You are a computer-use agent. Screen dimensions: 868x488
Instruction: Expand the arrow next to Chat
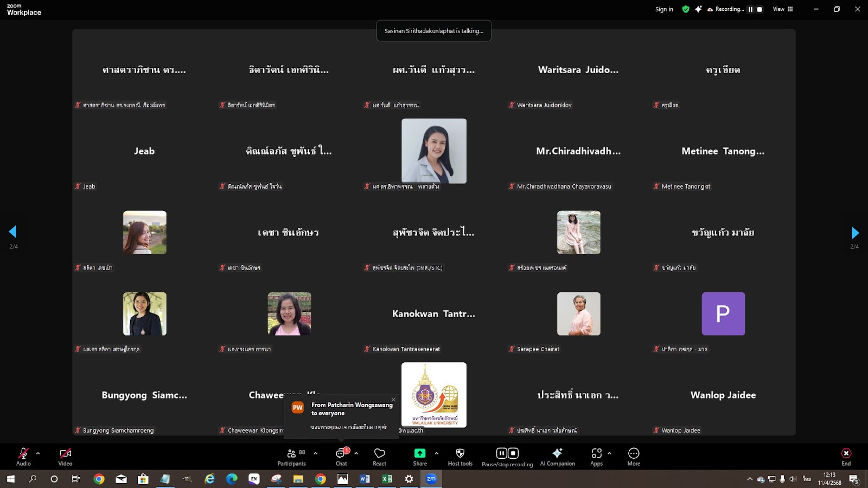[x=356, y=453]
